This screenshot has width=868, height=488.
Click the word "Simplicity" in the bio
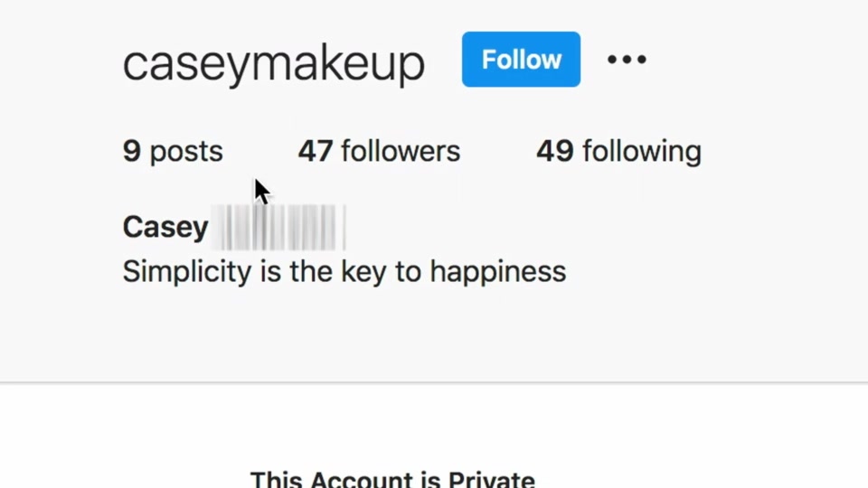point(187,271)
